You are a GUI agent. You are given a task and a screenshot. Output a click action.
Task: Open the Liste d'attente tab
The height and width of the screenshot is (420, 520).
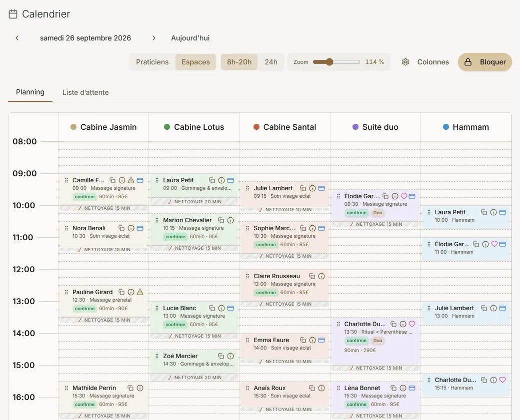(x=85, y=92)
